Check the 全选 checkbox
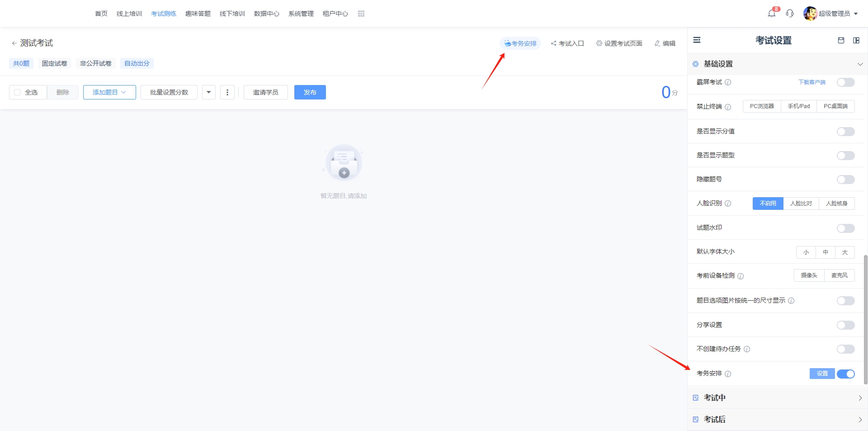The height and width of the screenshot is (431, 868). pyautogui.click(x=17, y=92)
